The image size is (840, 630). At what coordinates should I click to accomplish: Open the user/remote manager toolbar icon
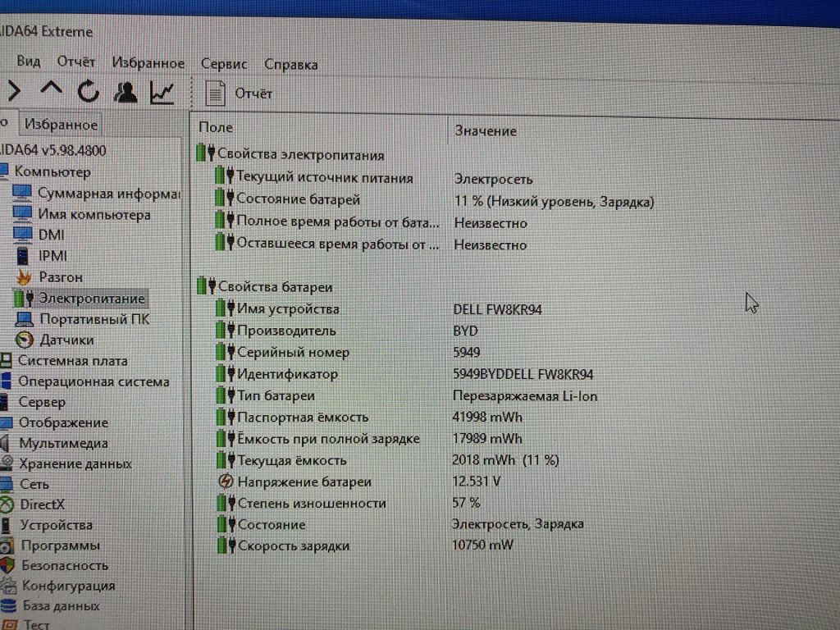pos(126,92)
